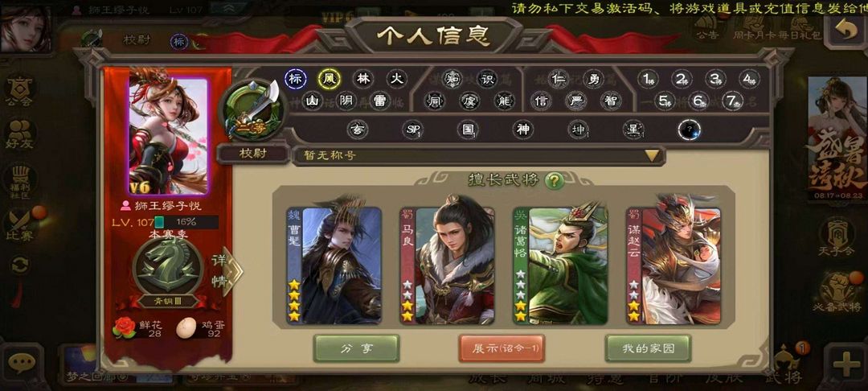Click the 公会 guild icon in left sidebar
Image resolution: width=868 pixels, height=391 pixels.
(18, 90)
